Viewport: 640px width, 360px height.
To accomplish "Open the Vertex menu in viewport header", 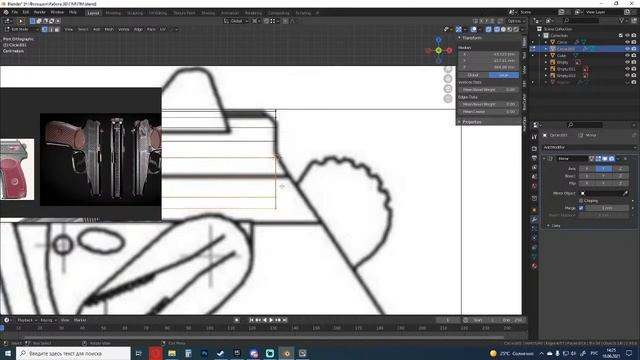I will 124,29.
